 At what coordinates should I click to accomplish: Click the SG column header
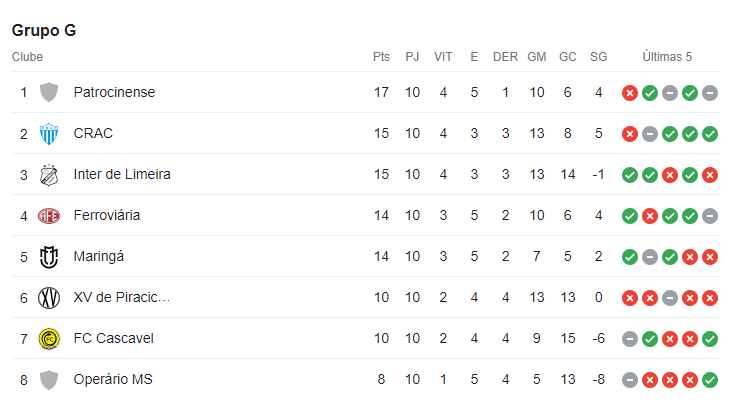pos(598,57)
